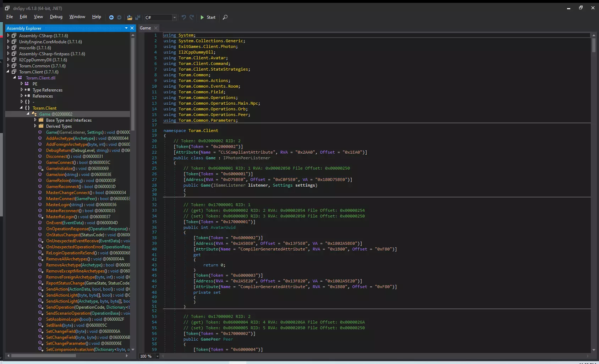The width and height of the screenshot is (599, 364).
Task: Click the Save All icon
Action: click(x=137, y=17)
